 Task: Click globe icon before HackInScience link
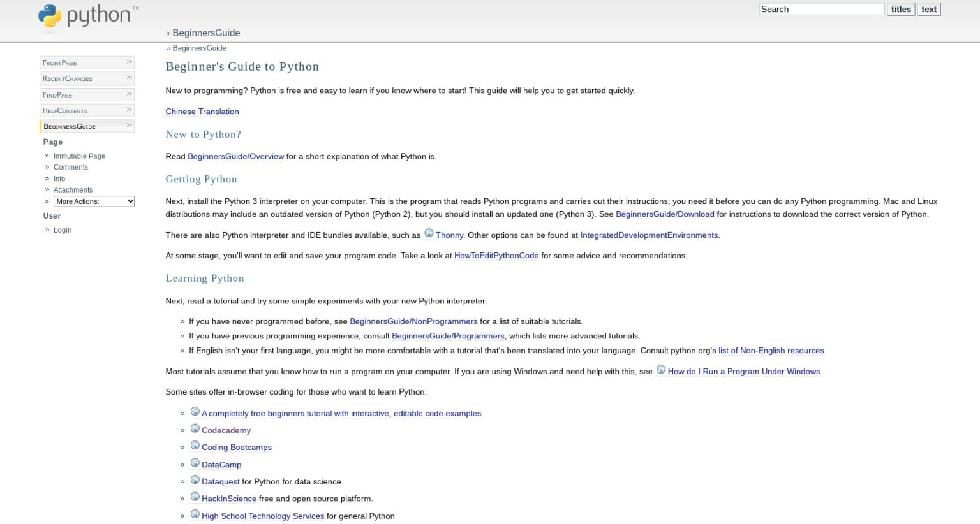(x=195, y=497)
